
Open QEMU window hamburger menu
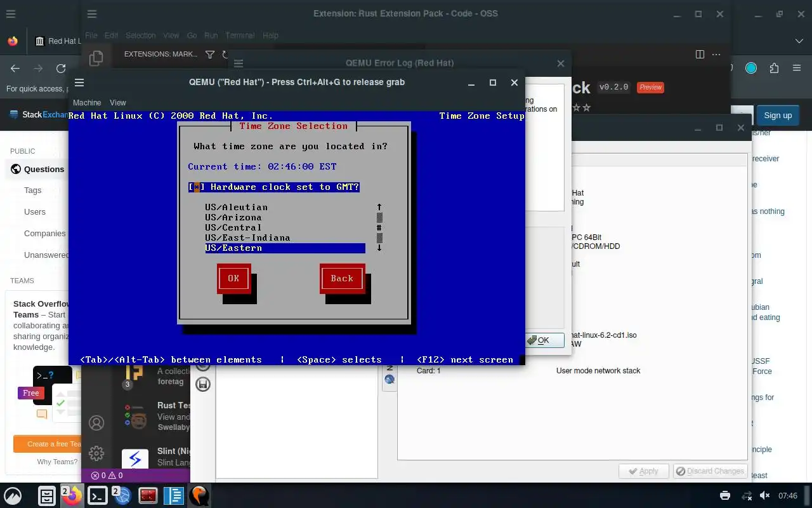click(x=79, y=83)
